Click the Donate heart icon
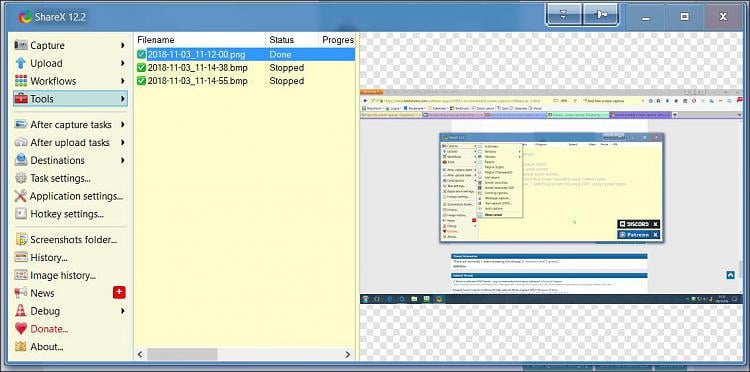 21,329
